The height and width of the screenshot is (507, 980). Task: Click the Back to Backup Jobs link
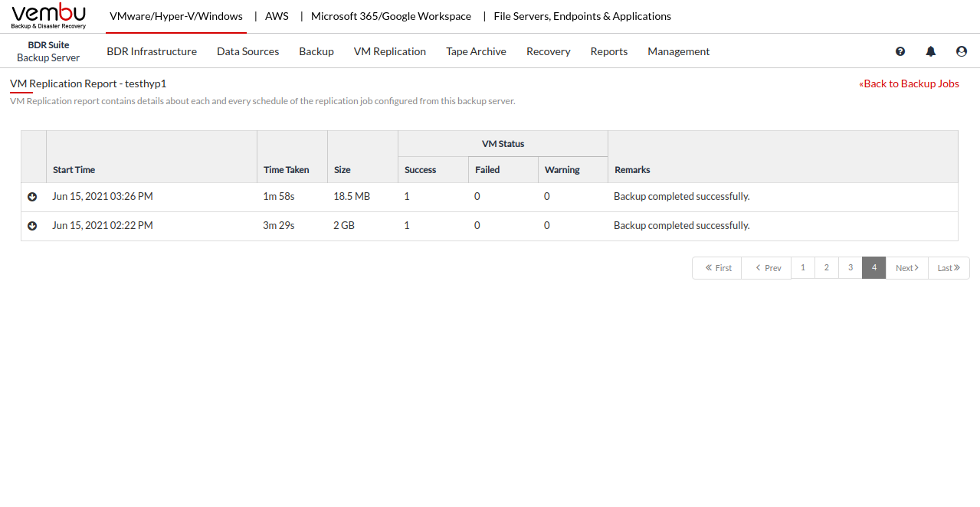909,83
